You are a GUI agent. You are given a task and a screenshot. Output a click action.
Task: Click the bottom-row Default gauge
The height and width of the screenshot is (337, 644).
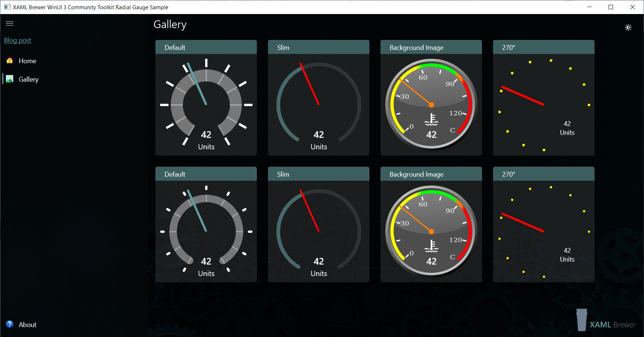pos(206,231)
